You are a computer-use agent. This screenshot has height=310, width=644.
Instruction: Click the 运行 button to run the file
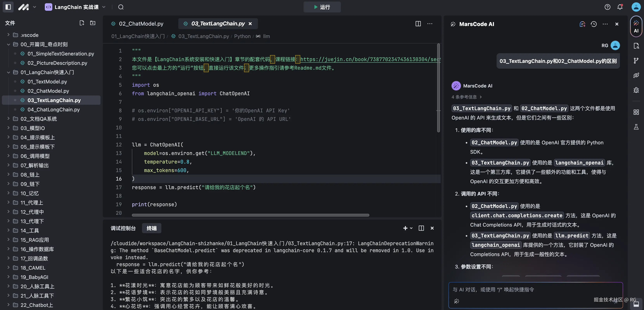click(x=322, y=7)
